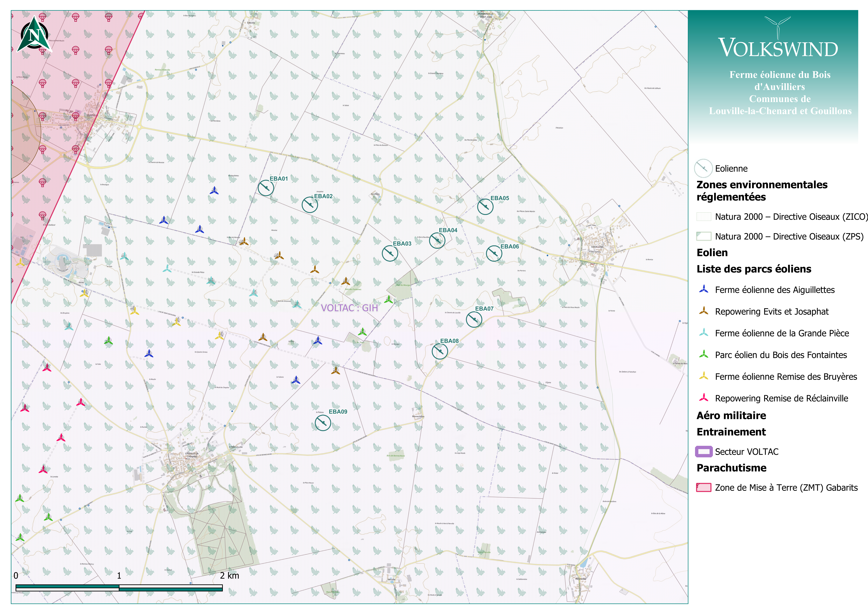This screenshot has height=614, width=868.
Task: Click the Natura 2000 ZPS legend swatch
Action: point(704,236)
